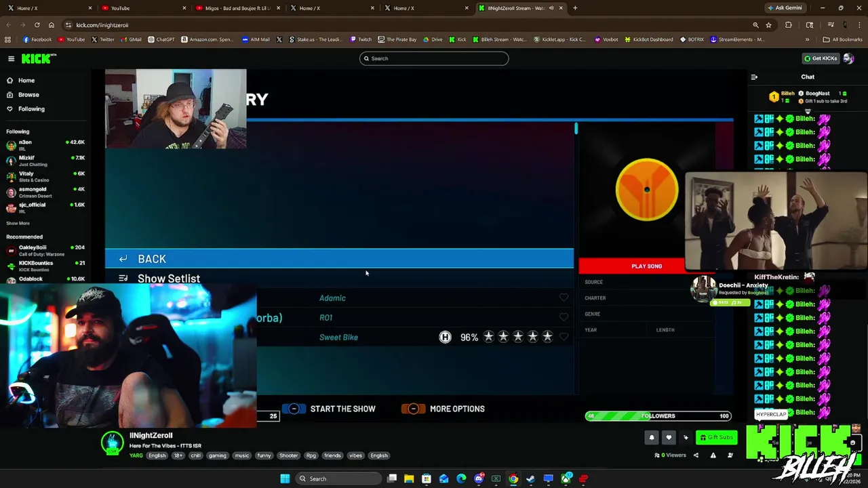Image resolution: width=868 pixels, height=488 pixels.
Task: Click the chat emoji picker icon
Action: pos(852,443)
